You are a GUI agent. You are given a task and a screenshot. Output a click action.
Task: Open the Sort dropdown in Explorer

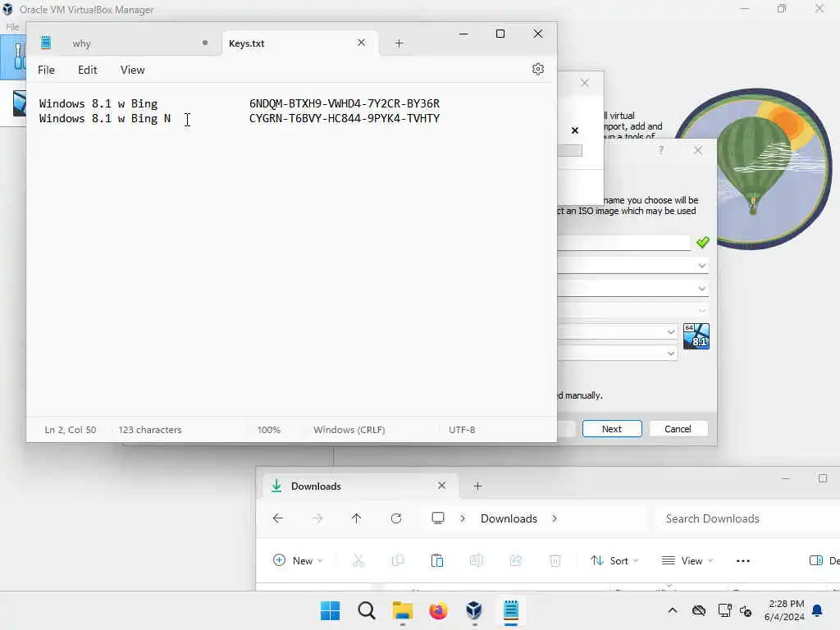pos(614,560)
